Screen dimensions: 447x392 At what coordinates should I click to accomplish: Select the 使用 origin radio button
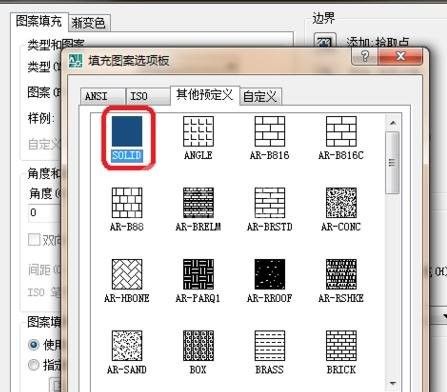point(33,345)
